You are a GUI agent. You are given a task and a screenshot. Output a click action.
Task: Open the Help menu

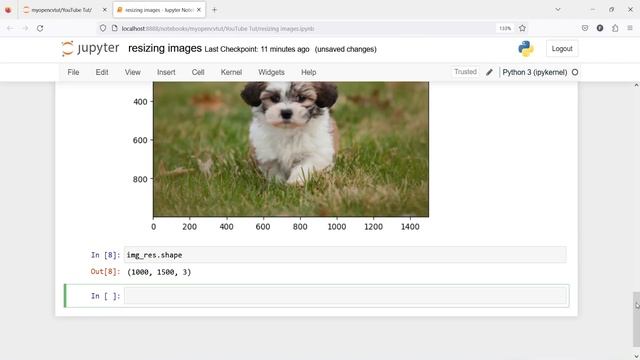(x=309, y=72)
